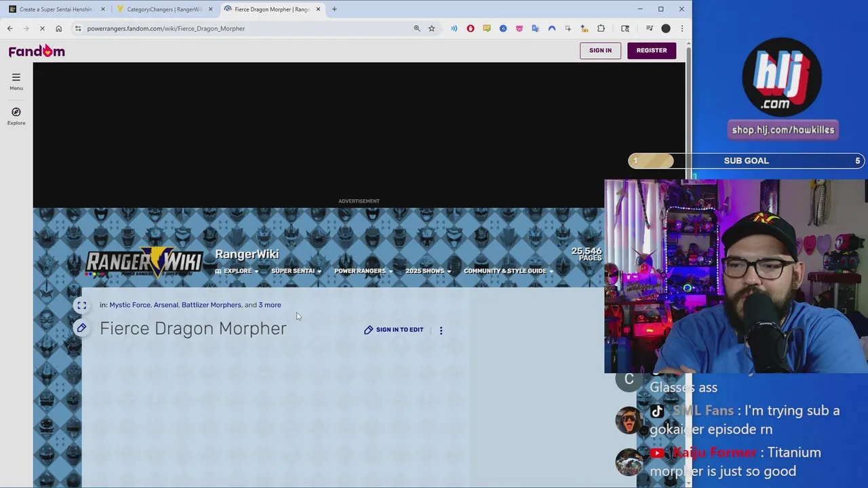
Task: Click the Register button
Action: 652,50
